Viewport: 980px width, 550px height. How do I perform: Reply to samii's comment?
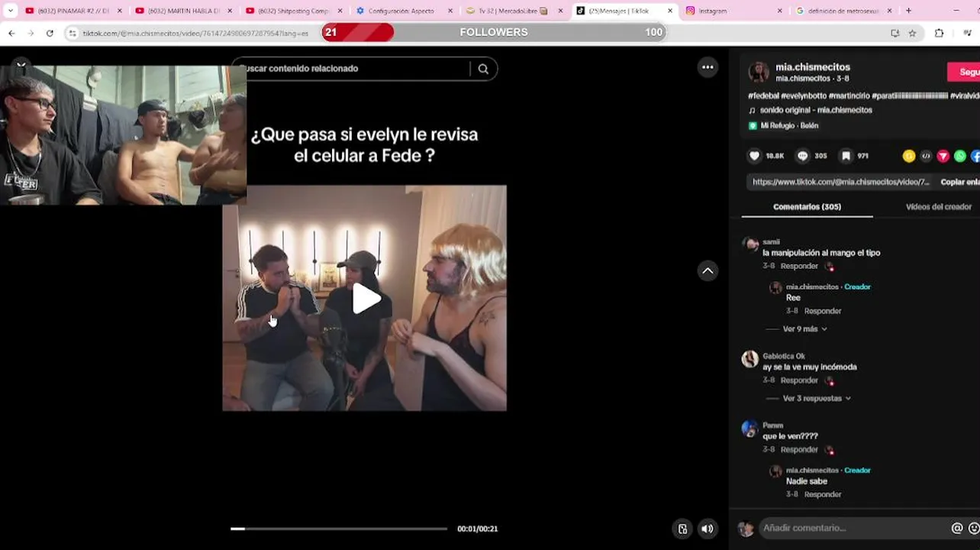799,267
